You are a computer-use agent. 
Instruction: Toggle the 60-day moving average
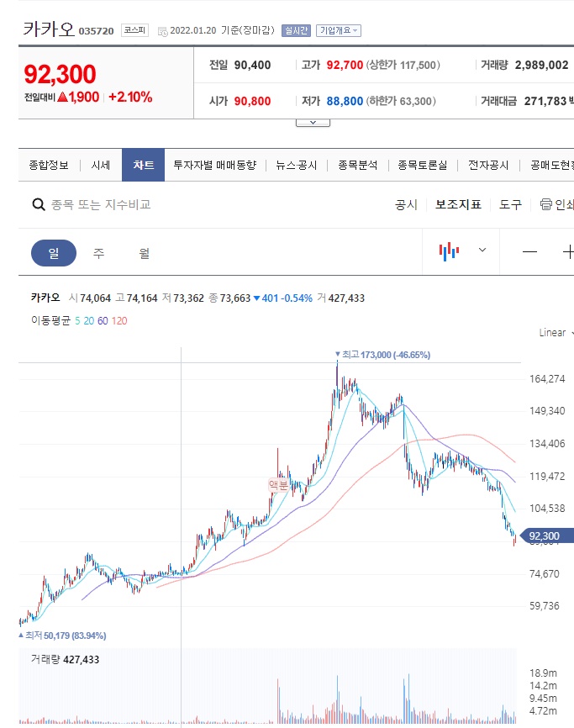(x=103, y=321)
